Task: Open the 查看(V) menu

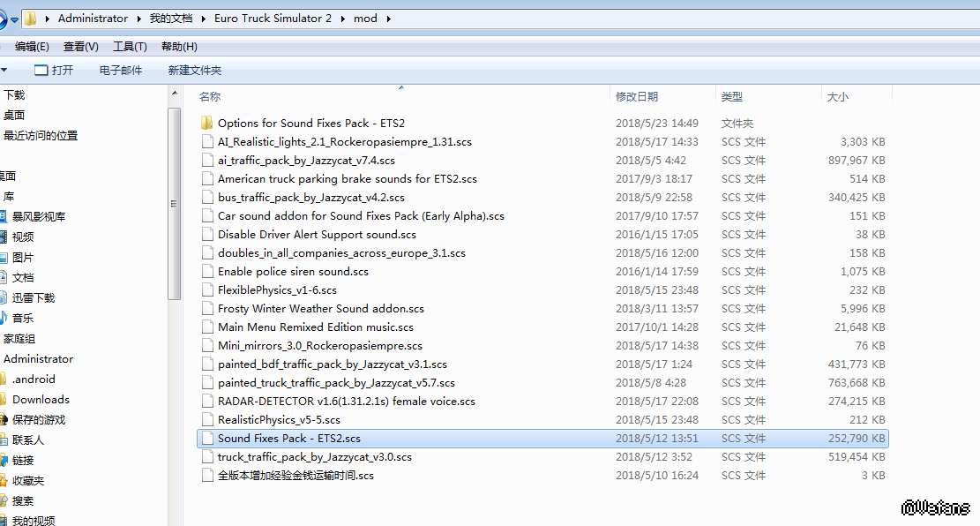Action: (81, 47)
